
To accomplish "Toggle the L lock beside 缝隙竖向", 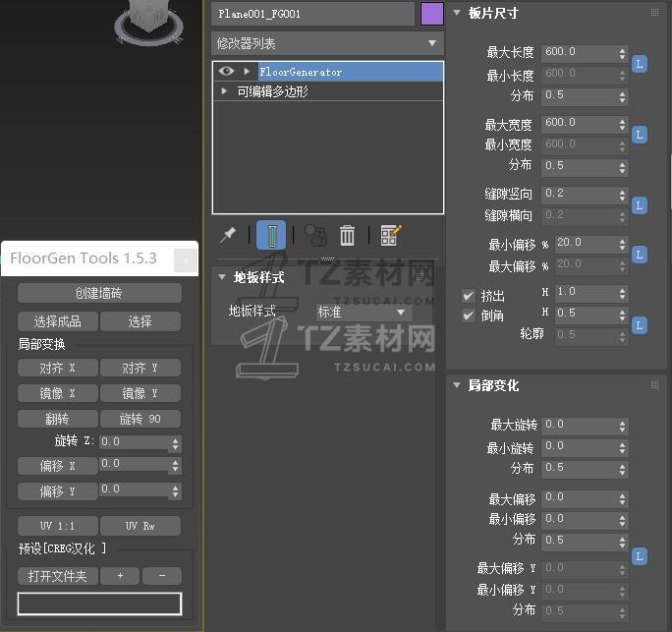I will click(x=640, y=205).
